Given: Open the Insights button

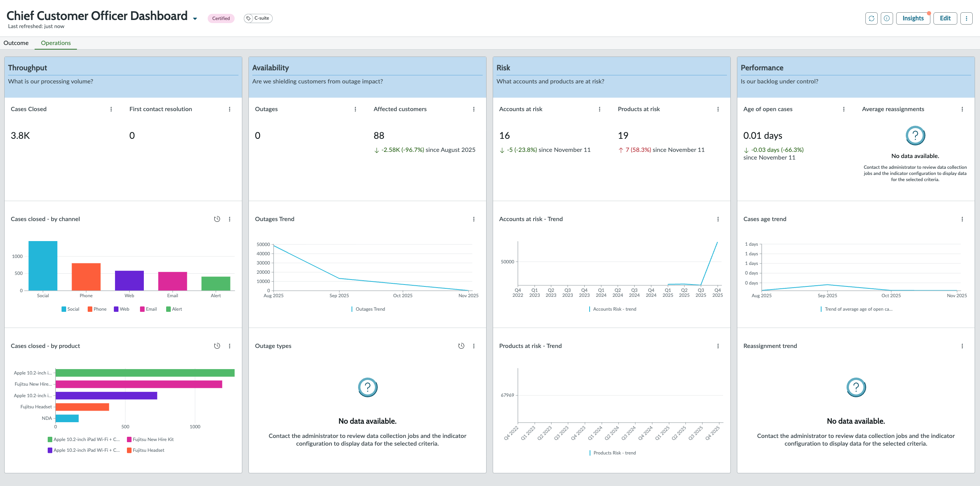Looking at the screenshot, I should click(x=913, y=18).
